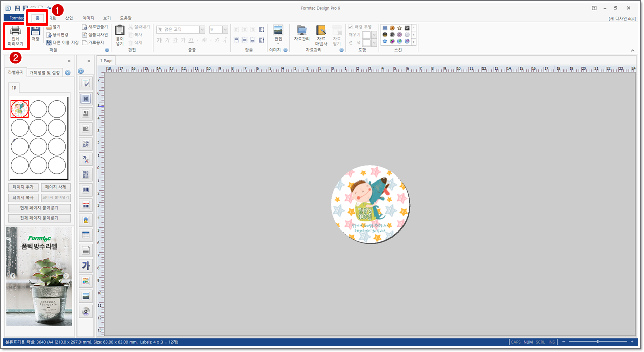Image resolution: width=644 pixels, height=352 pixels.
Task: Select the QR code tool
Action: [x=86, y=174]
